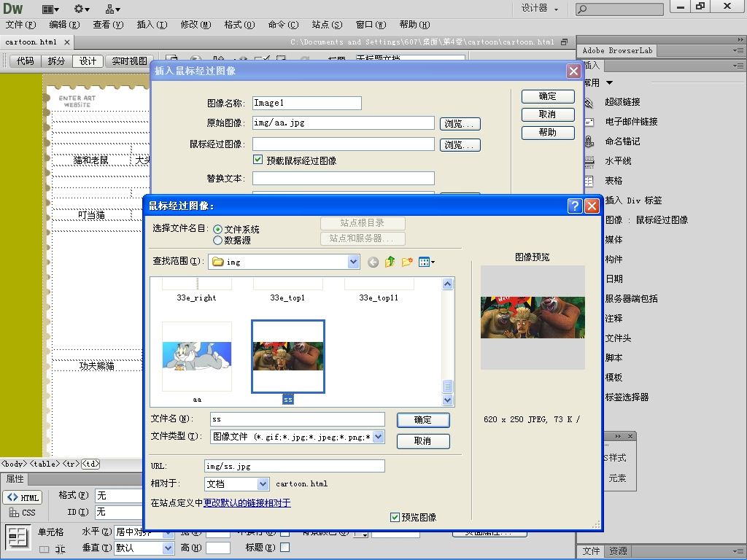Open the 格式 dropdown field in property inspector

119,496
